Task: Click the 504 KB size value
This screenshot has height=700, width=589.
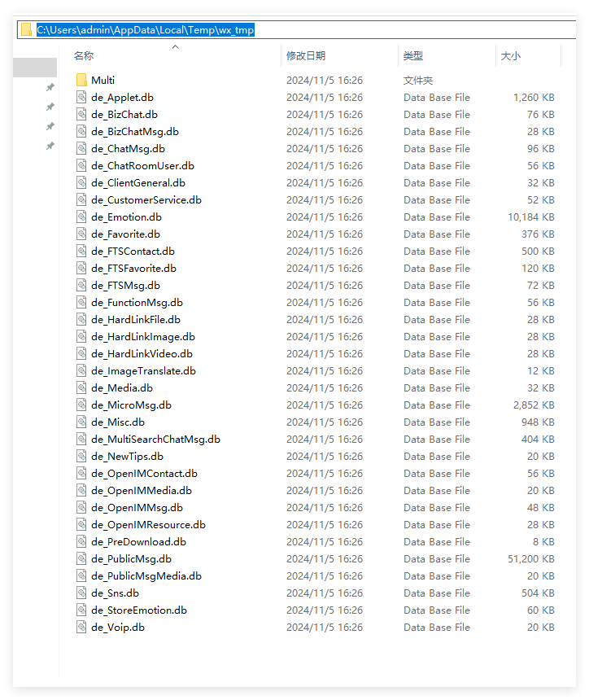Action: click(538, 593)
